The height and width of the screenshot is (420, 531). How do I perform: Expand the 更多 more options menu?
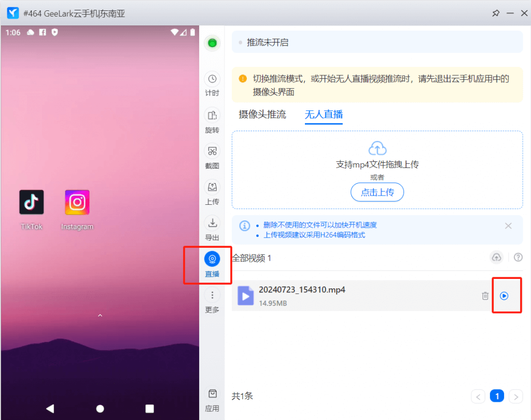pos(212,295)
